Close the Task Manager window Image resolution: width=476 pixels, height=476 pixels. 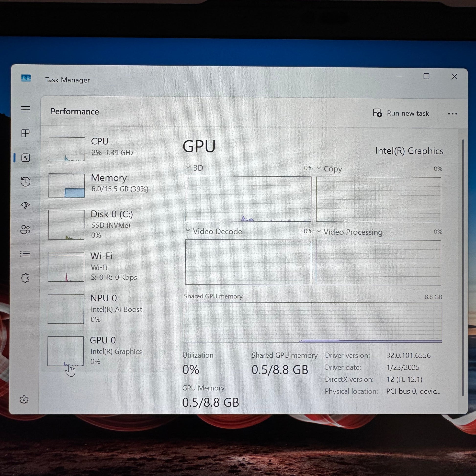point(454,77)
